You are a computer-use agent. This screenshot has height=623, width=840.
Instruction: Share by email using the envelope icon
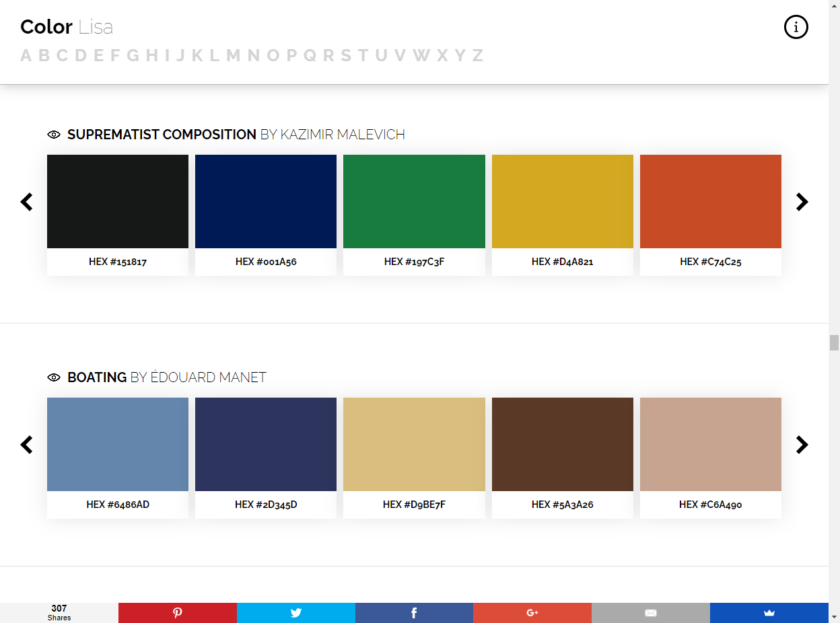(651, 613)
